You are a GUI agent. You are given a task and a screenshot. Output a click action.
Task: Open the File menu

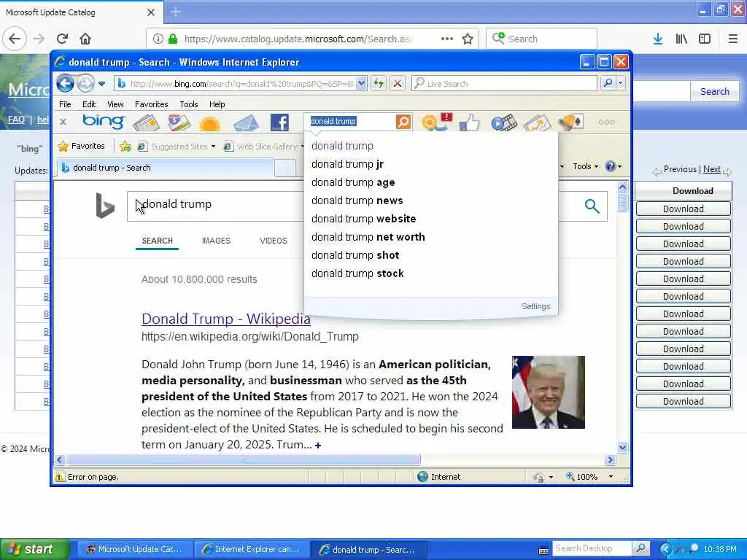(65, 104)
